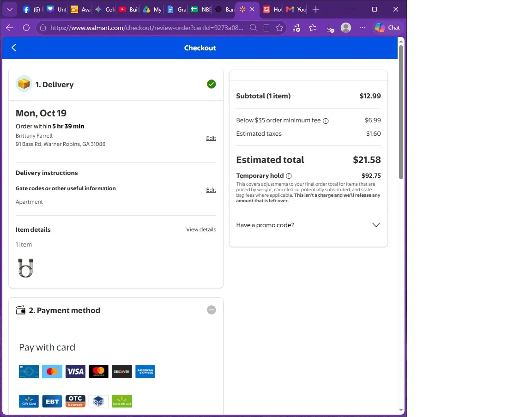Click the Delivery package icon
The image size is (532, 417).
(x=24, y=84)
